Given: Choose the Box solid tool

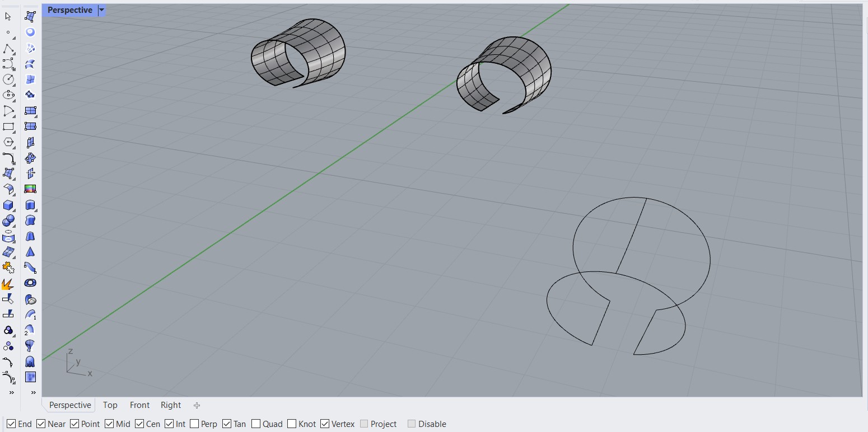Looking at the screenshot, I should pos(8,205).
